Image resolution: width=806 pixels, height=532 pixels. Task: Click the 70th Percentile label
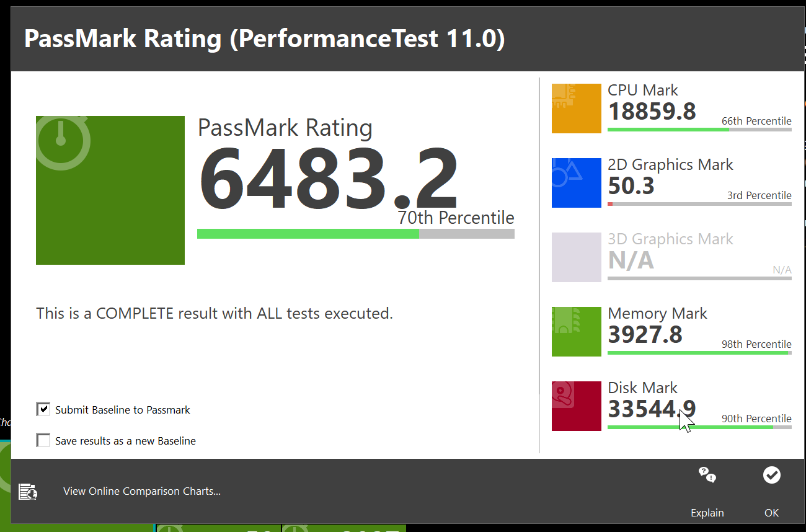pos(456,218)
